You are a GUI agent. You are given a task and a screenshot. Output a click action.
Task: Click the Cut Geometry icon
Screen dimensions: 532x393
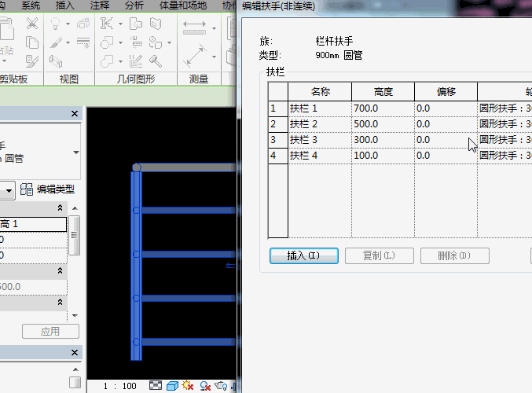(107, 42)
